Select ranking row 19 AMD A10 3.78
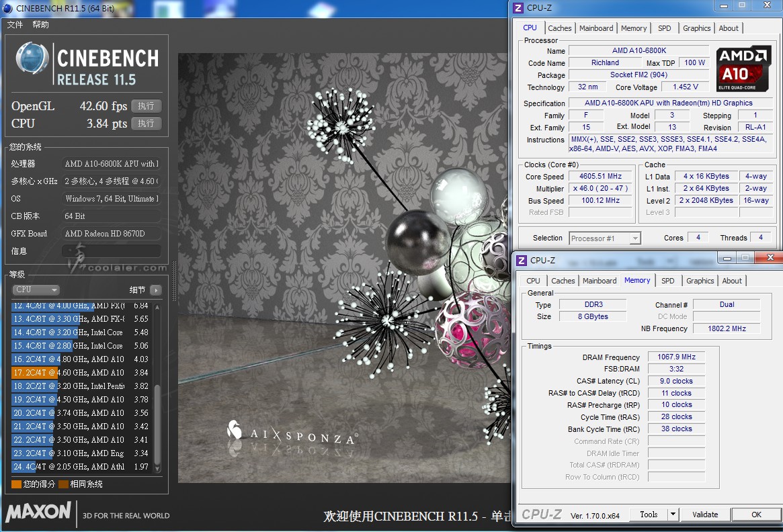Screen dimensions: 783x532 81,400
